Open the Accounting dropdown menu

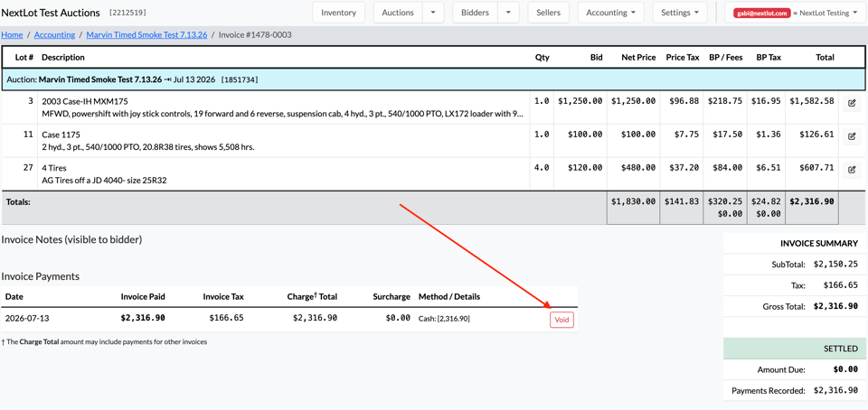point(610,12)
